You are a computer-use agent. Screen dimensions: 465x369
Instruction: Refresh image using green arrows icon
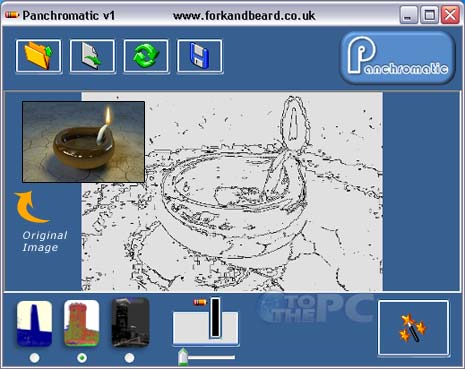pos(146,56)
